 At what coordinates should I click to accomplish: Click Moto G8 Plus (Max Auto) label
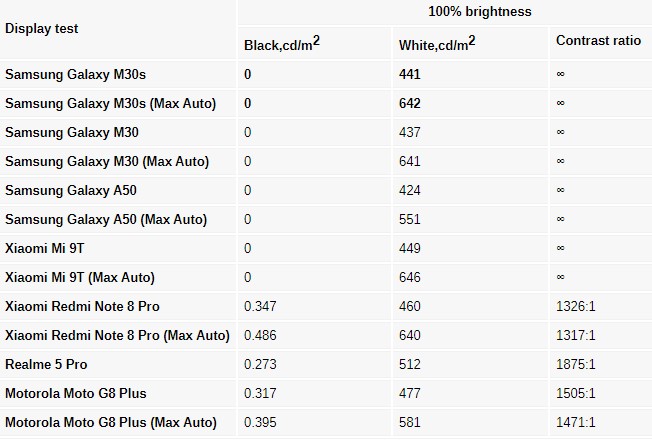pyautogui.click(x=111, y=423)
